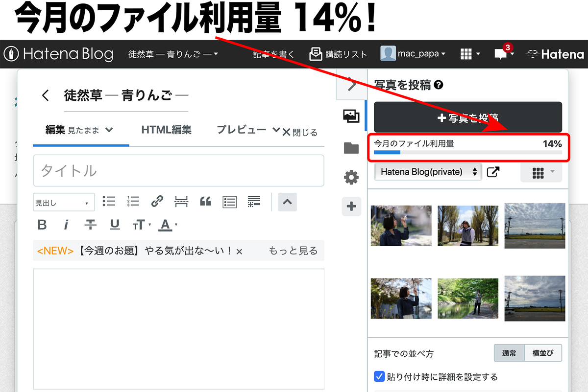
Task: Select the woman under cherry blossoms thumbnail
Action: [x=401, y=226]
